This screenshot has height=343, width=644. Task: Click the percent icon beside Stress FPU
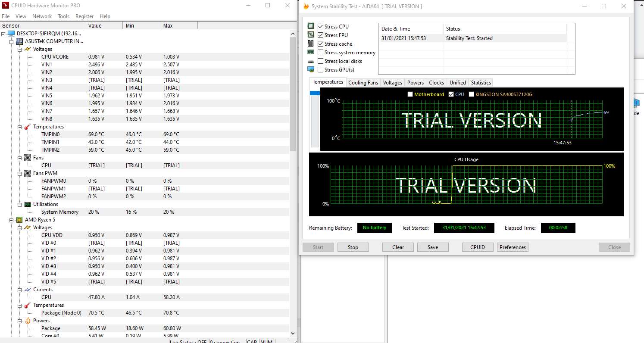[311, 35]
